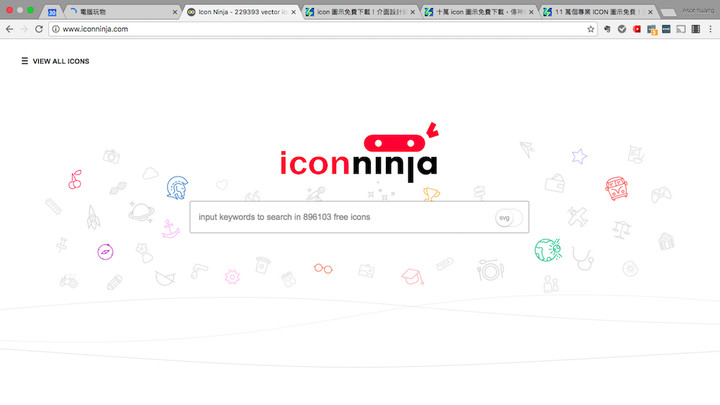Click the red graduation cap icon
Image resolution: width=720 pixels, height=405 pixels.
click(412, 276)
